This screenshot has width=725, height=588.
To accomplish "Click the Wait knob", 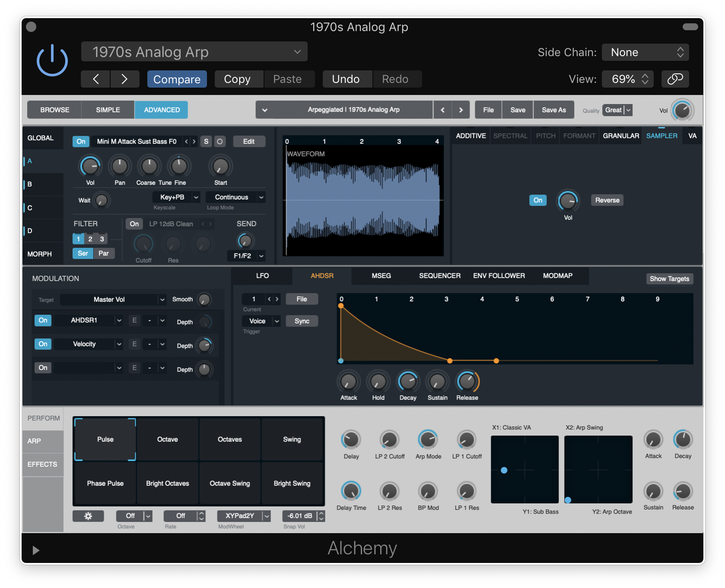I will pos(101,200).
